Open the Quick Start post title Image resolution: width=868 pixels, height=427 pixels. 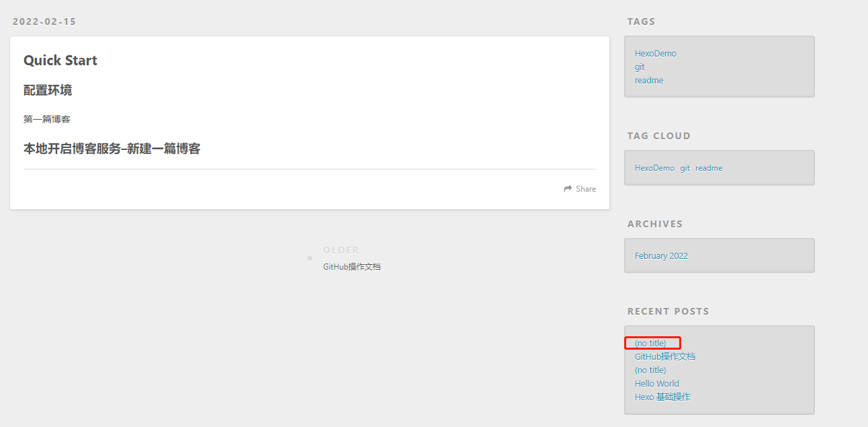click(60, 61)
